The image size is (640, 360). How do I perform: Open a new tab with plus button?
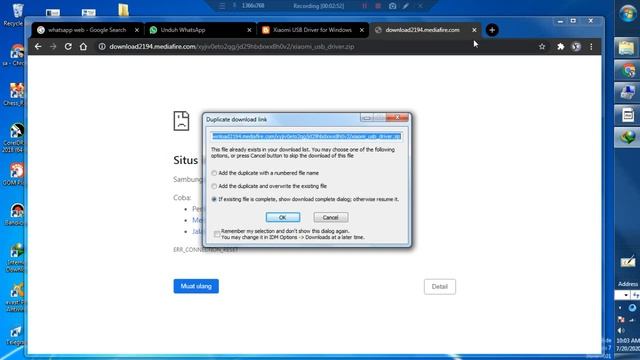pyautogui.click(x=492, y=30)
